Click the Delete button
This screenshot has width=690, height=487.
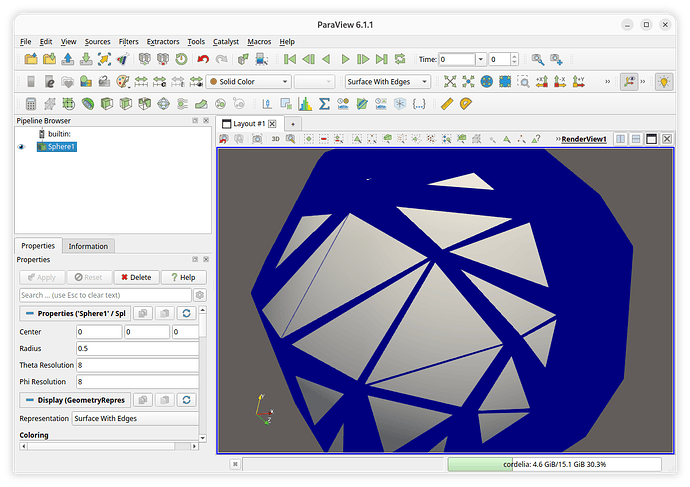[x=136, y=277]
